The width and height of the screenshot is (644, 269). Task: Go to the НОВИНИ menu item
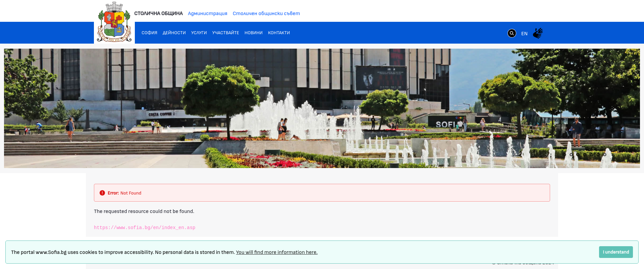click(253, 33)
